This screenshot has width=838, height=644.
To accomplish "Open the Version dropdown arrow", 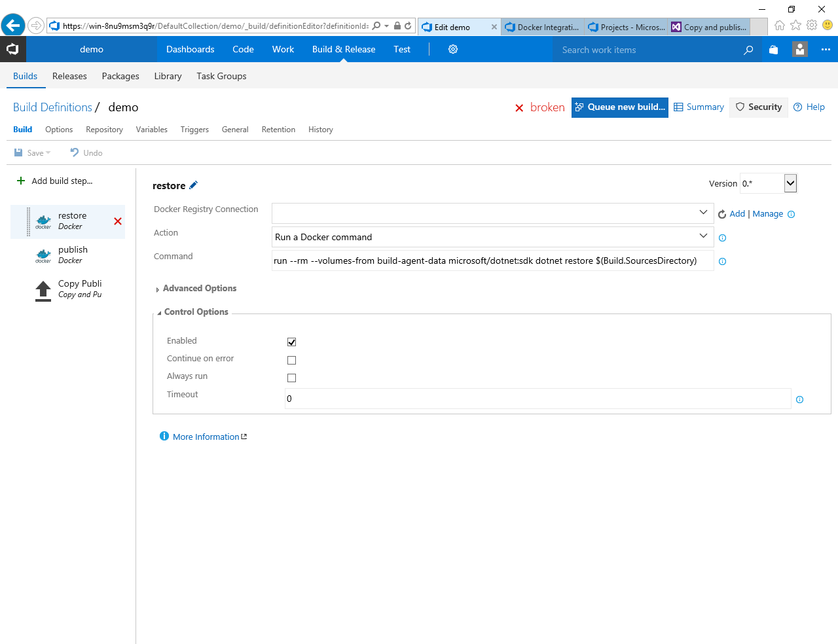I will (790, 183).
